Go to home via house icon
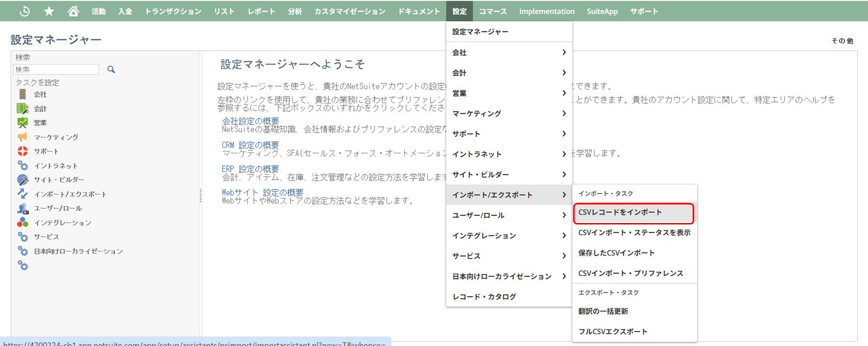The width and height of the screenshot is (868, 346). pyautogui.click(x=73, y=11)
